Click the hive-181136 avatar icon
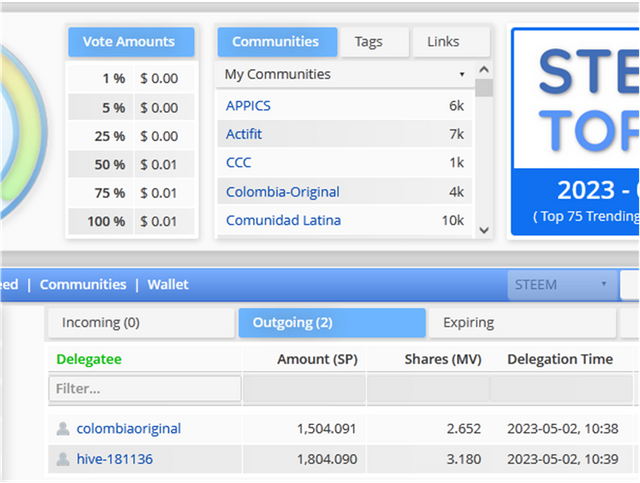640x483 pixels. tap(63, 459)
